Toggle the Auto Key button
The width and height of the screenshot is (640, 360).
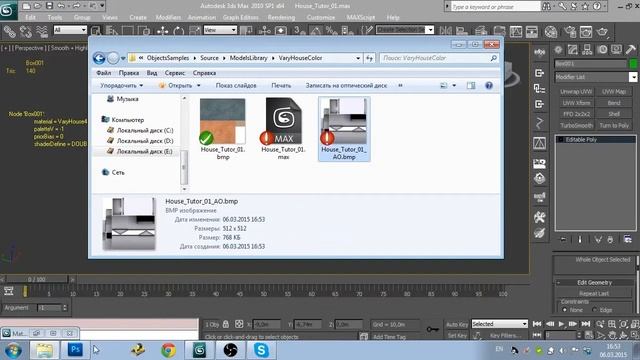tap(457, 324)
